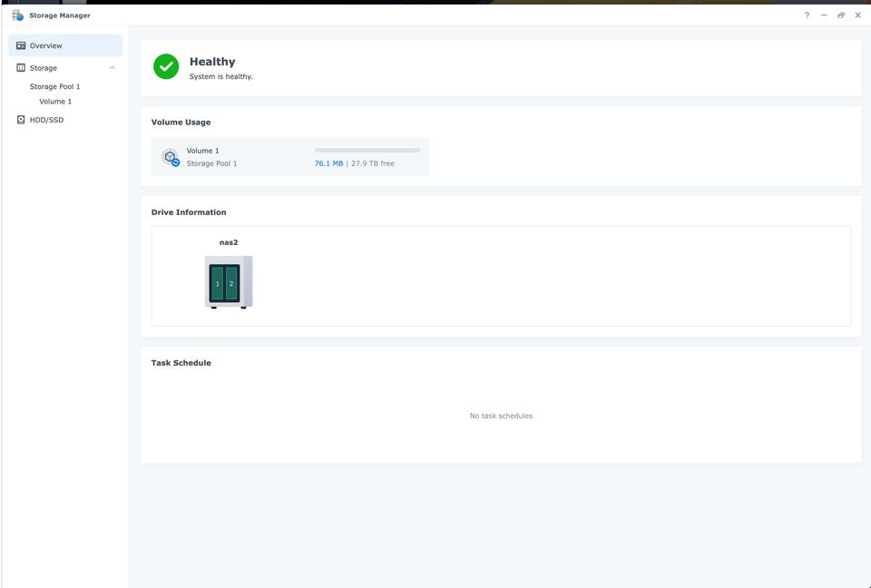Click the Storage columns icon in sidebar
Viewport: 871px width, 588px height.
[21, 68]
